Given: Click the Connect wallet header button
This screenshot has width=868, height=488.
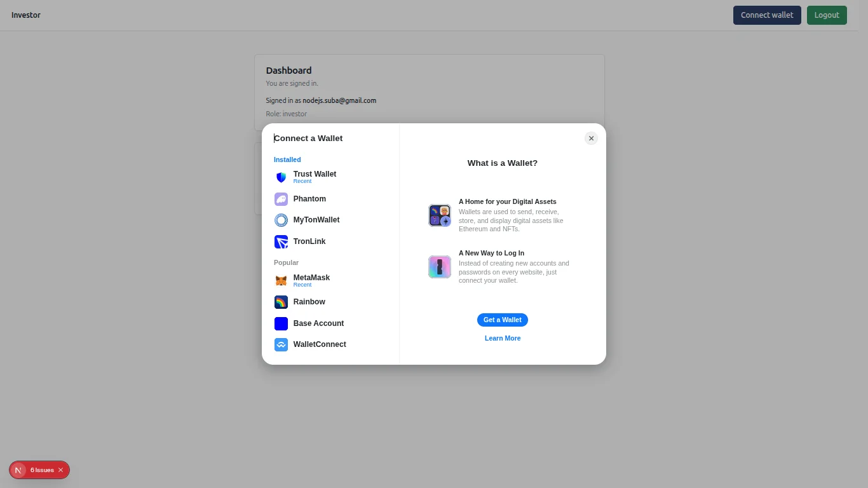Looking at the screenshot, I should tap(767, 15).
